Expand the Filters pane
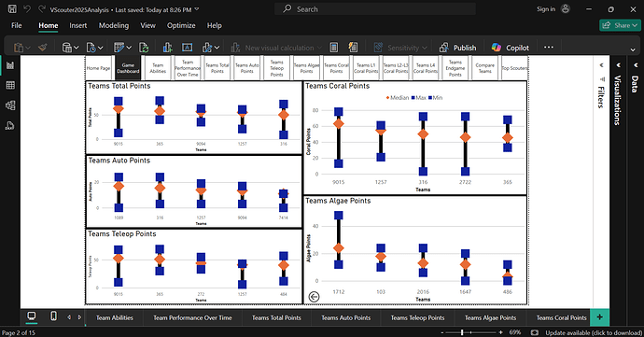 coord(601,65)
